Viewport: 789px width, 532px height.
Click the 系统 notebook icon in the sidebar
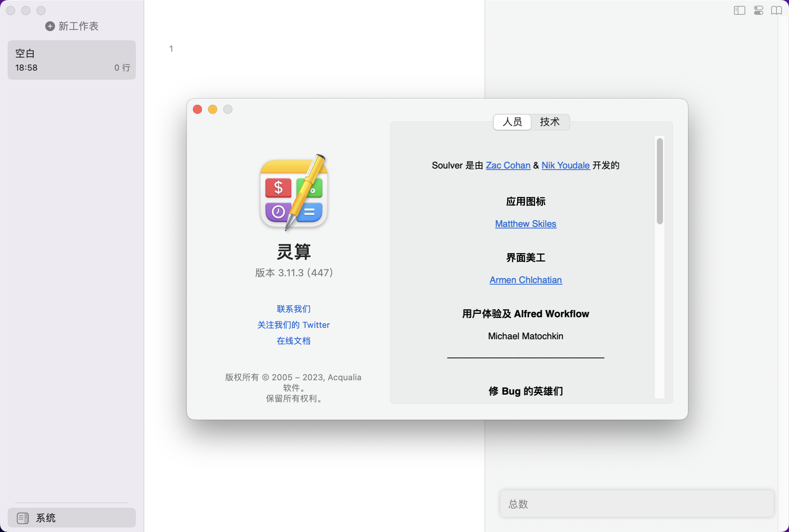(23, 518)
